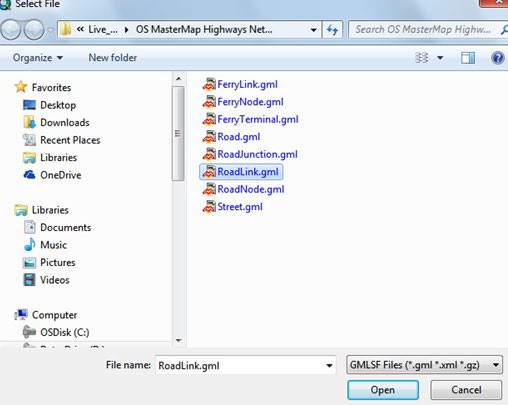Click the navigation pane scrollbar thumb
Image resolution: width=508 pixels, height=405 pixels.
(x=178, y=133)
